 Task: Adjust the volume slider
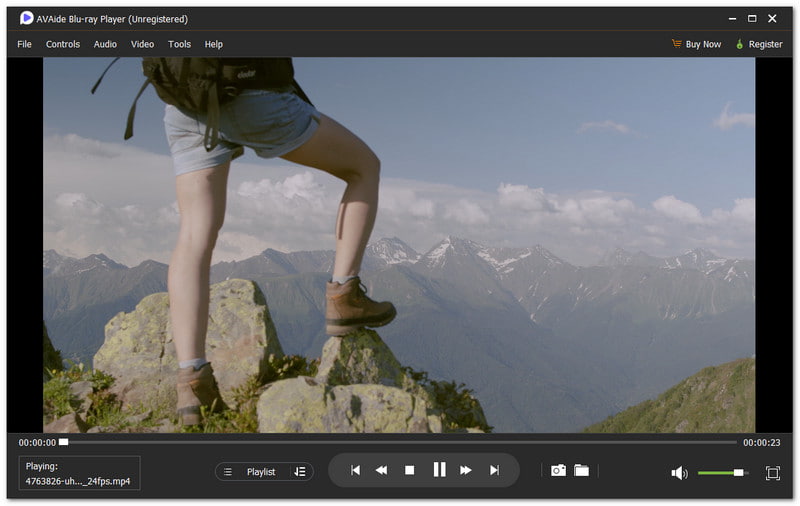pos(722,473)
